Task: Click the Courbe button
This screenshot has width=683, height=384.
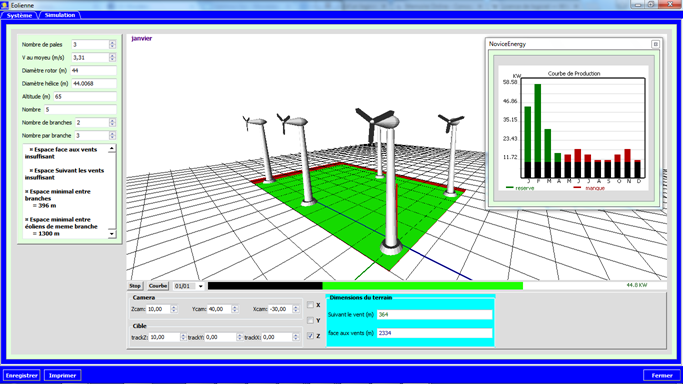Action: point(158,286)
